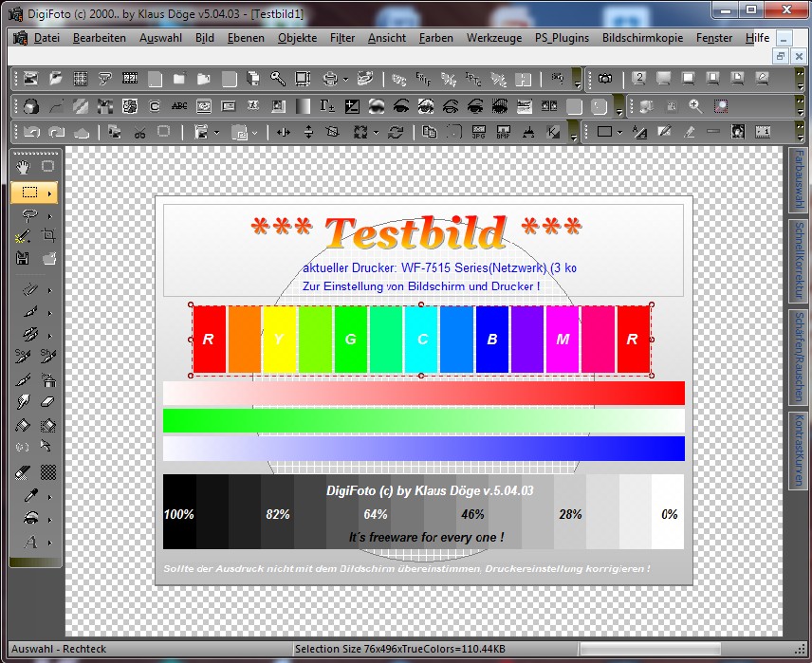Image resolution: width=812 pixels, height=663 pixels.
Task: Click the blue B swatch in test image
Action: coord(492,340)
